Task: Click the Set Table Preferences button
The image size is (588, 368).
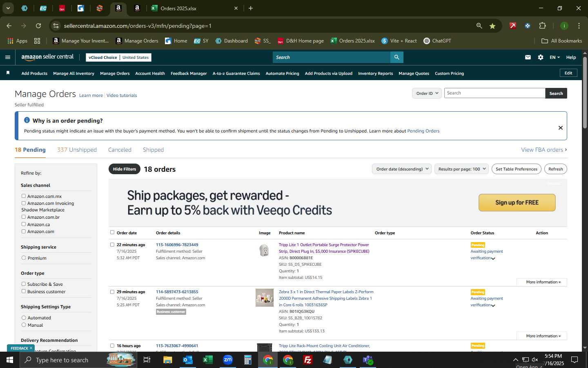Action: 516,169
